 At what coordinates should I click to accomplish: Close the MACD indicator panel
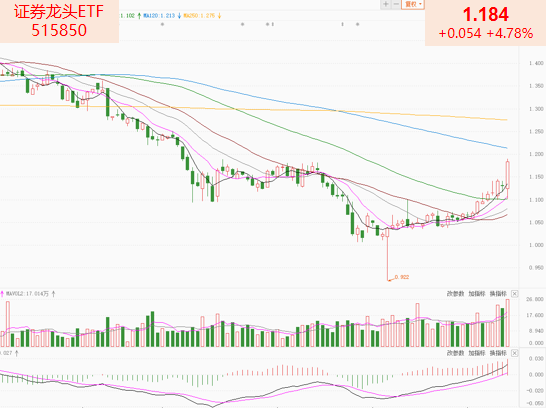pyautogui.click(x=515, y=353)
